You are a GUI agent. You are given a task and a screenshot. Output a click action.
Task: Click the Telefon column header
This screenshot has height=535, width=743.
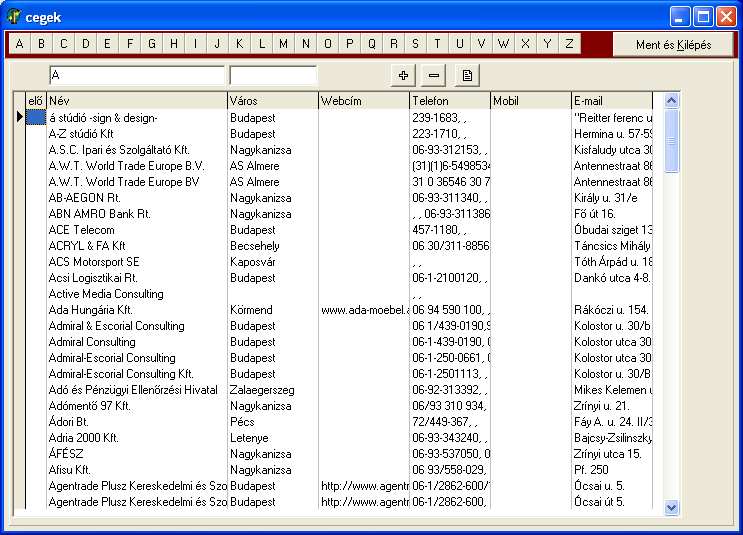point(450,101)
